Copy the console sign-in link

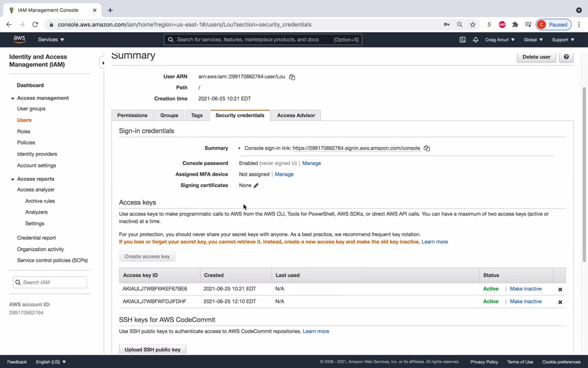[427, 148]
